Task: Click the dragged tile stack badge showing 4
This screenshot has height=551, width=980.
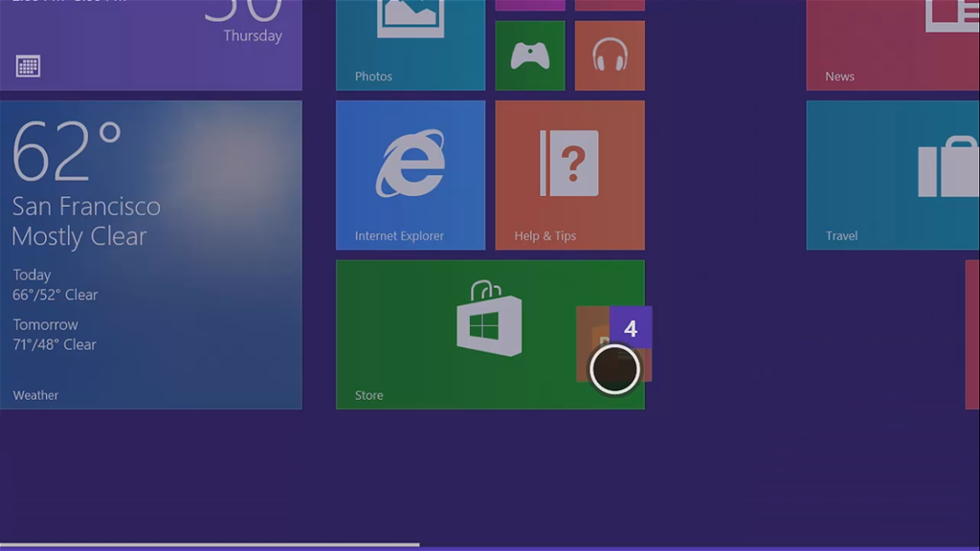Action: tap(631, 327)
